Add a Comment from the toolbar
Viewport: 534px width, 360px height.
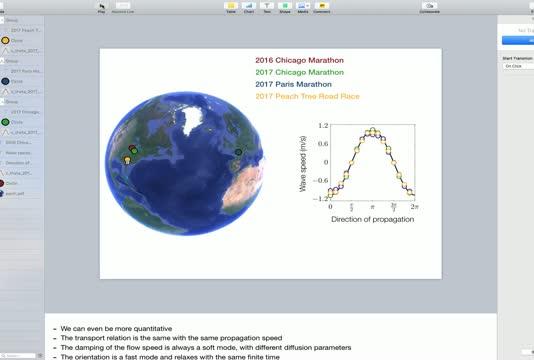coord(321,7)
